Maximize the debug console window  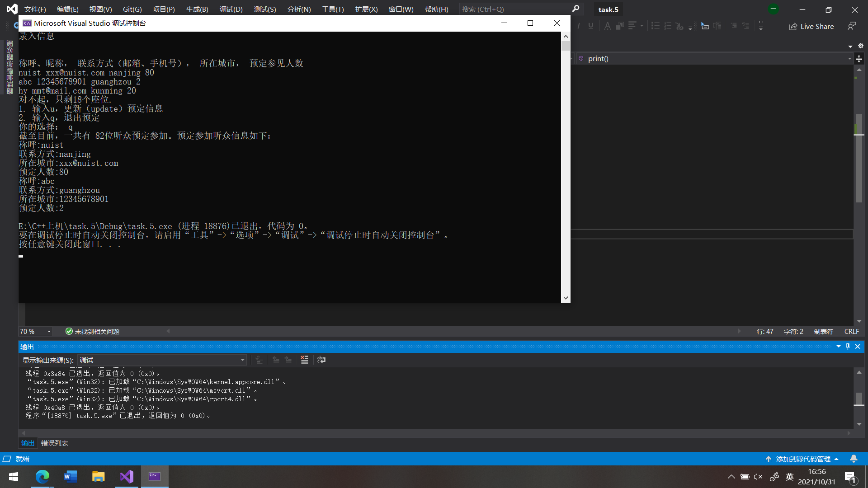[x=530, y=23]
